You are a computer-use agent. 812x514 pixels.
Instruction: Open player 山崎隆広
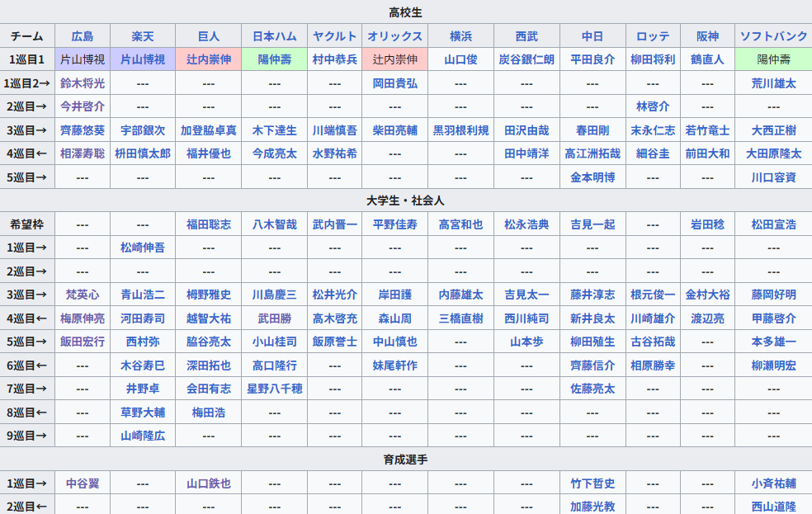tap(143, 436)
